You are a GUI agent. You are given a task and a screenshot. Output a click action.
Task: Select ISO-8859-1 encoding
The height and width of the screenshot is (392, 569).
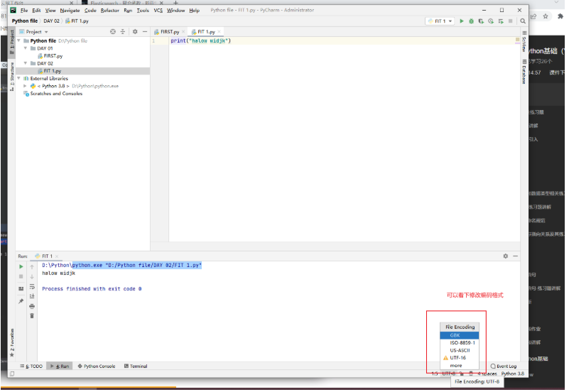point(460,343)
